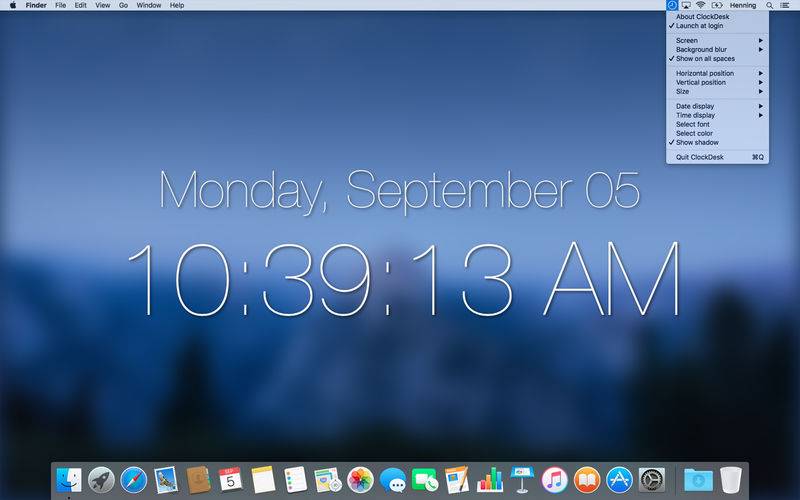The height and width of the screenshot is (500, 800).
Task: Click Select font in ClockDesk menu
Action: pos(692,124)
